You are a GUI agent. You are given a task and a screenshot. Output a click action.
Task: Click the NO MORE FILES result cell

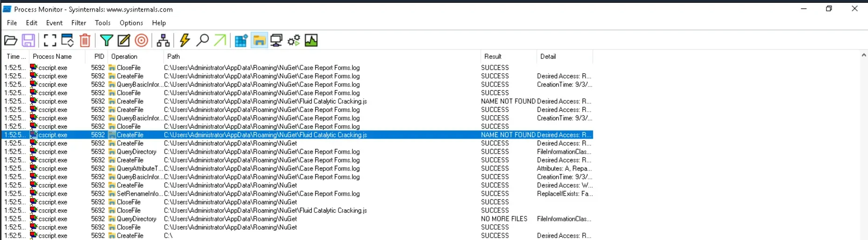coord(504,219)
